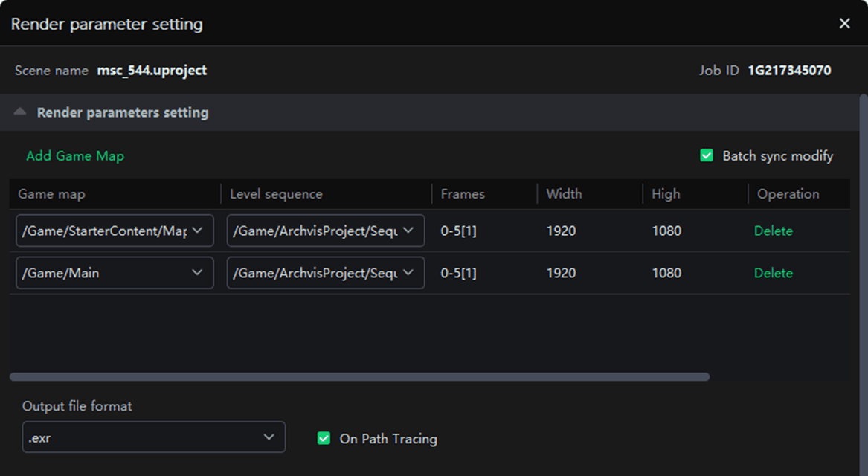Uncheck the Batch sync modify checkbox
This screenshot has height=476, width=868.
[x=707, y=156]
